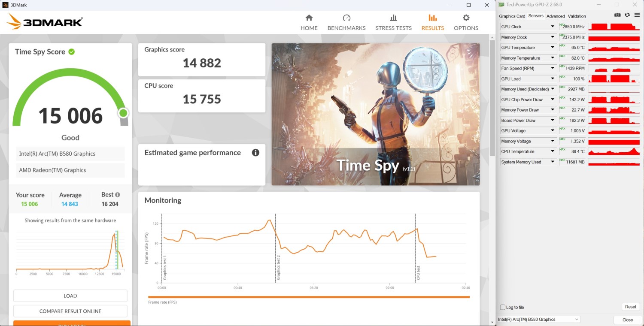Select the AMD Radeon(TM) Graphics row

(x=70, y=170)
